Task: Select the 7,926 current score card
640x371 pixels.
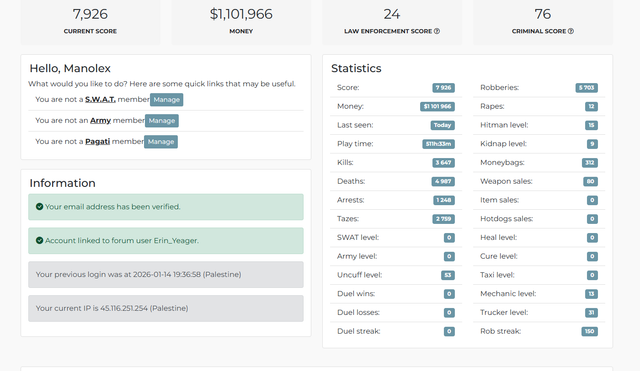Action: 90,21
